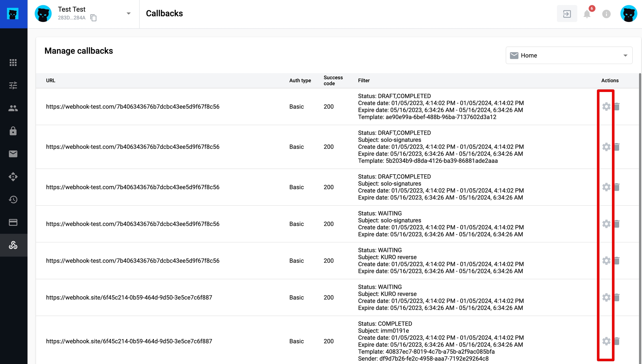Open the mail envelope sidebar icon
The width and height of the screenshot is (642, 364).
13,154
